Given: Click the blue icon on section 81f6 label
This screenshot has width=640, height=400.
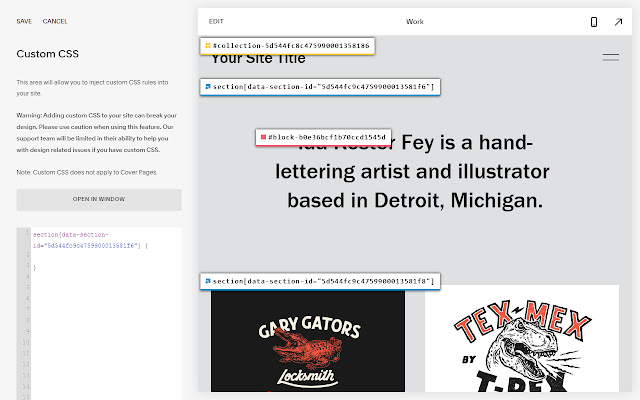Looking at the screenshot, I should pyautogui.click(x=208, y=87).
